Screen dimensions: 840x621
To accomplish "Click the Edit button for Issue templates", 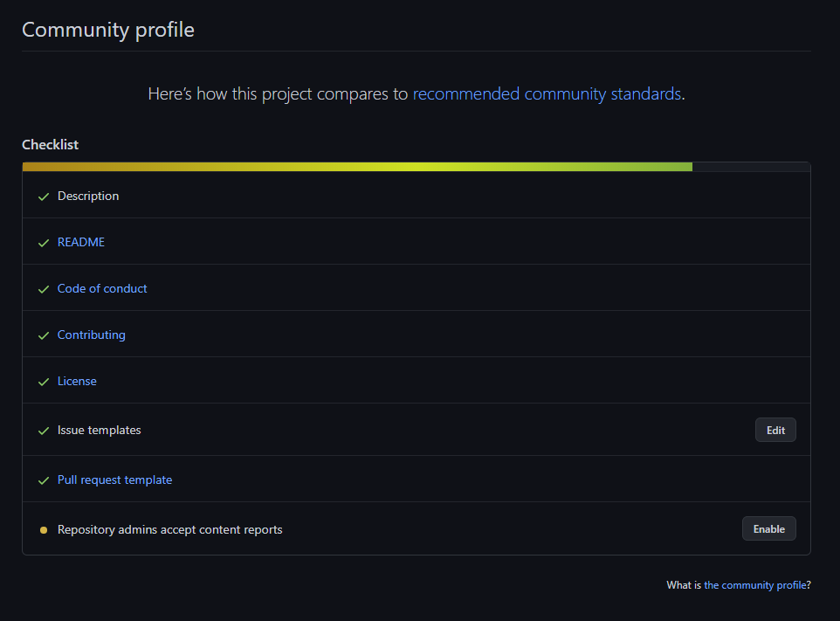I will click(775, 430).
